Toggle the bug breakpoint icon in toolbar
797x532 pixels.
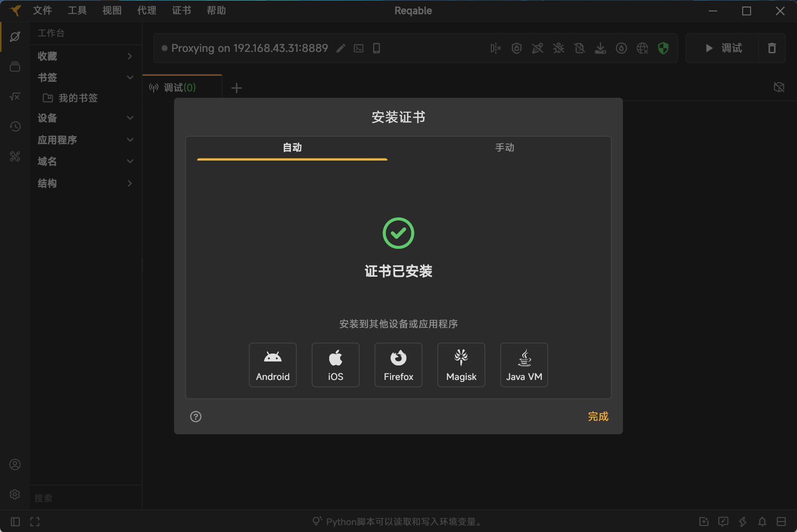[x=559, y=48]
